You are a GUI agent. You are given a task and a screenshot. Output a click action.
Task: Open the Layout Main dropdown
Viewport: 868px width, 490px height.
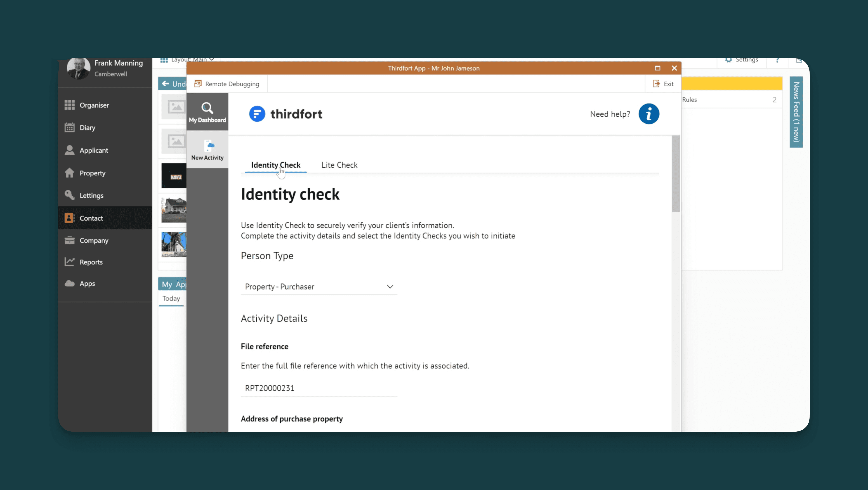(187, 60)
